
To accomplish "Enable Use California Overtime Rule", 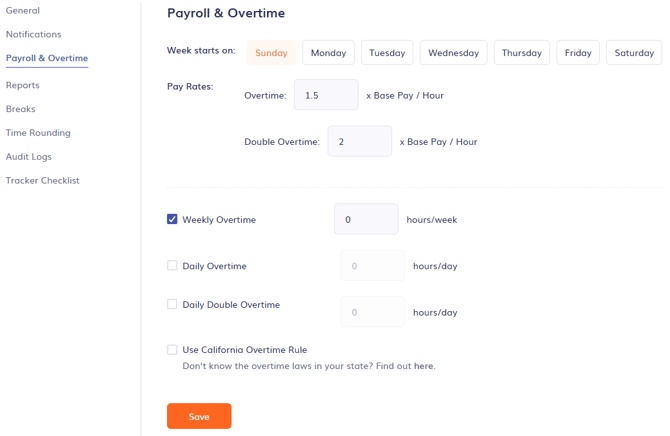I will coord(172,350).
